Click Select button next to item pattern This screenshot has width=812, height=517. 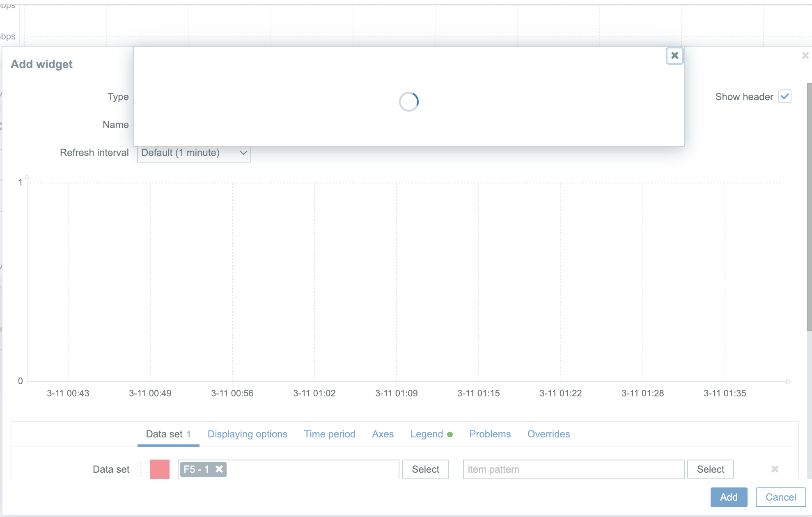(x=710, y=469)
